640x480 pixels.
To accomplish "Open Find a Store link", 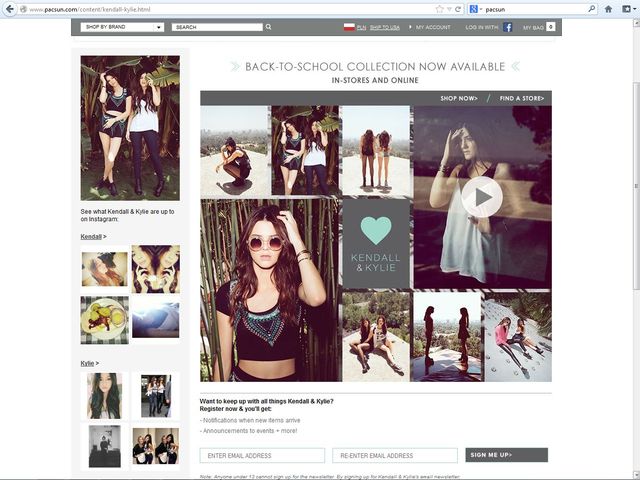I will pyautogui.click(x=522, y=98).
